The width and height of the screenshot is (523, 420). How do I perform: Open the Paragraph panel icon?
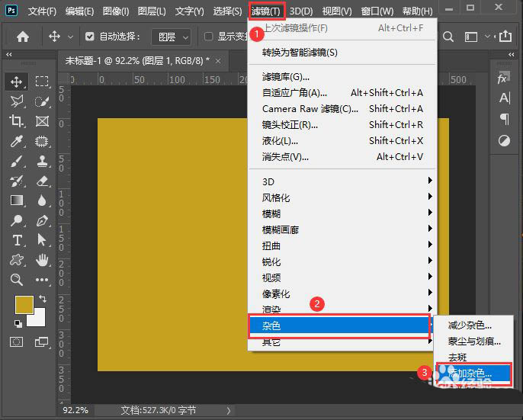point(505,119)
